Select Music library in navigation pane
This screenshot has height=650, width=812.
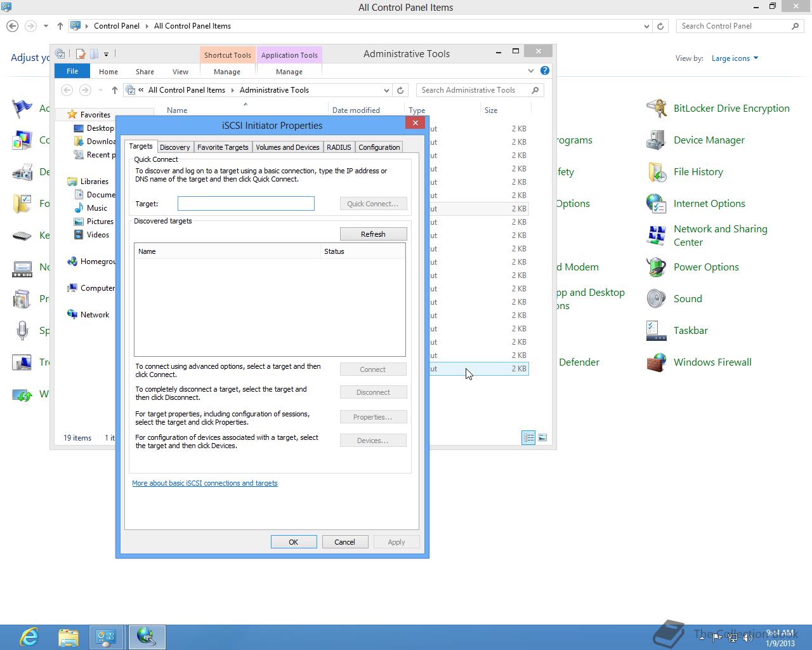pos(97,208)
